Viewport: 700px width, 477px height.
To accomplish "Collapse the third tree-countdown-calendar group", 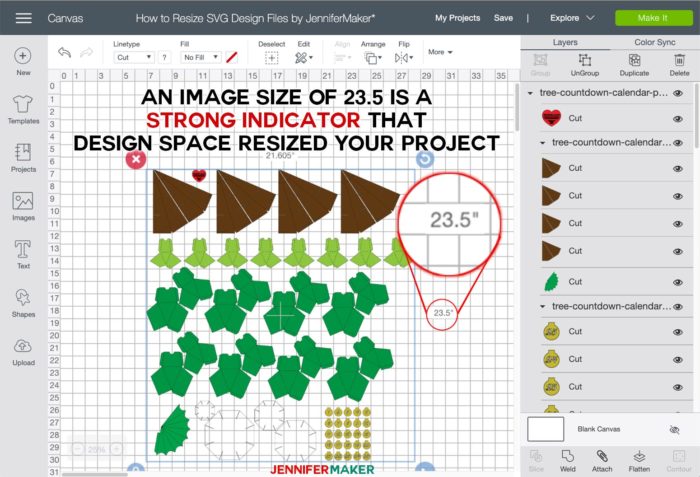I will pos(542,306).
